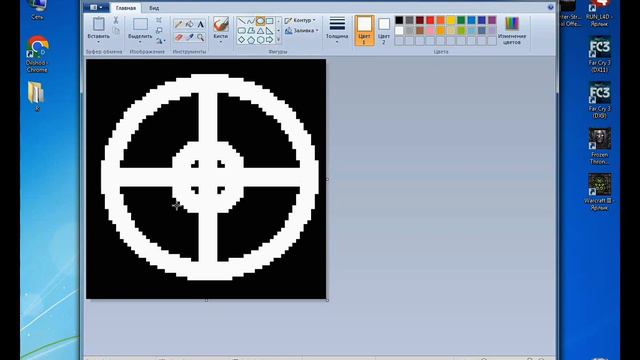Choose the Oval shape
Screen dimensions: 640x360
(x=260, y=21)
